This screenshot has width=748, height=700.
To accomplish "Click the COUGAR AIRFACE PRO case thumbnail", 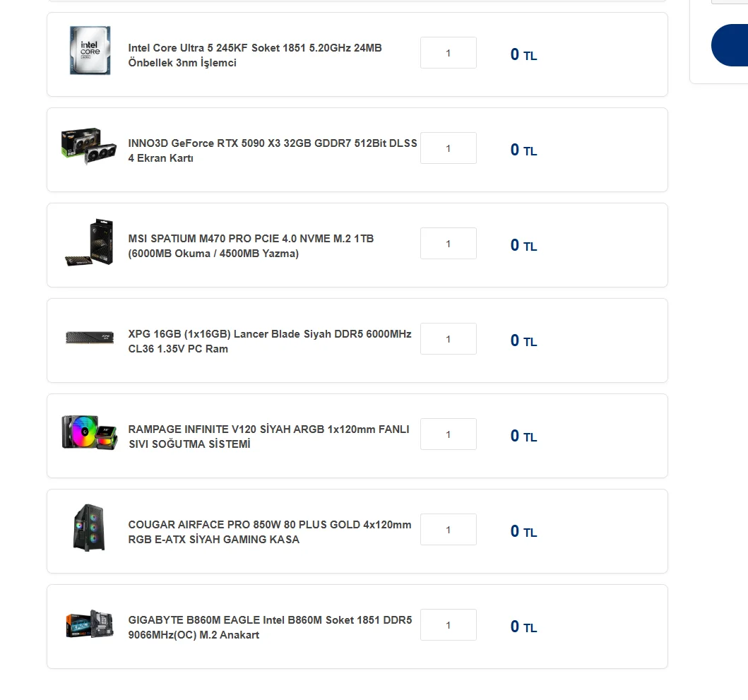I will [x=89, y=528].
